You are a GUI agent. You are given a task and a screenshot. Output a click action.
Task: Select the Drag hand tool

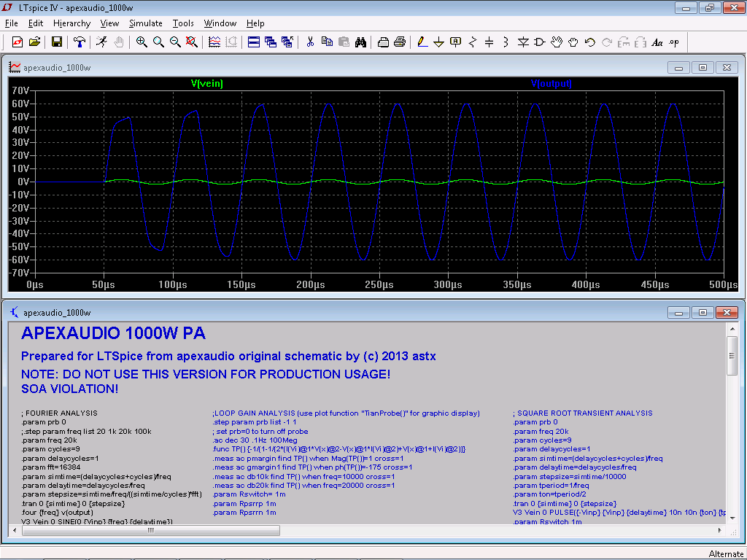point(573,42)
